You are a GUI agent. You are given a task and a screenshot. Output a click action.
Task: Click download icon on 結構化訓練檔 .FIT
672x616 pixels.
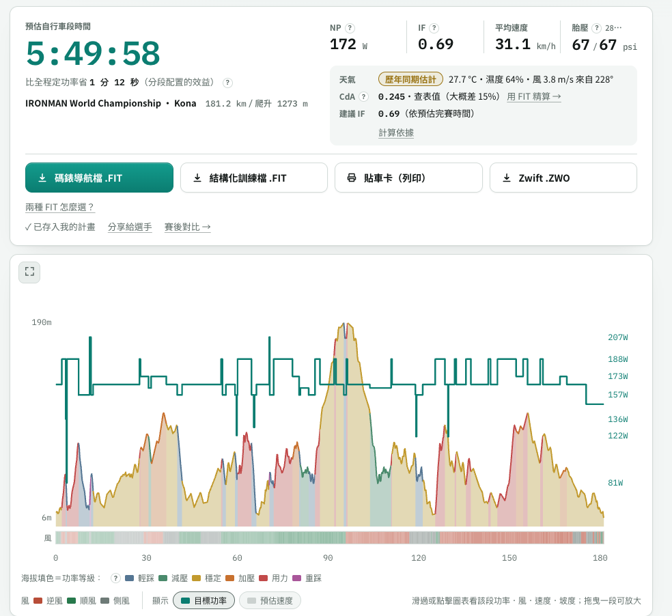[197, 178]
